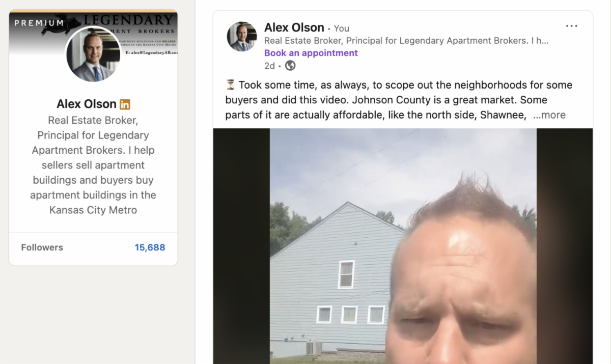
Task: Click the PREMIUM label on profile banner
Action: click(39, 23)
